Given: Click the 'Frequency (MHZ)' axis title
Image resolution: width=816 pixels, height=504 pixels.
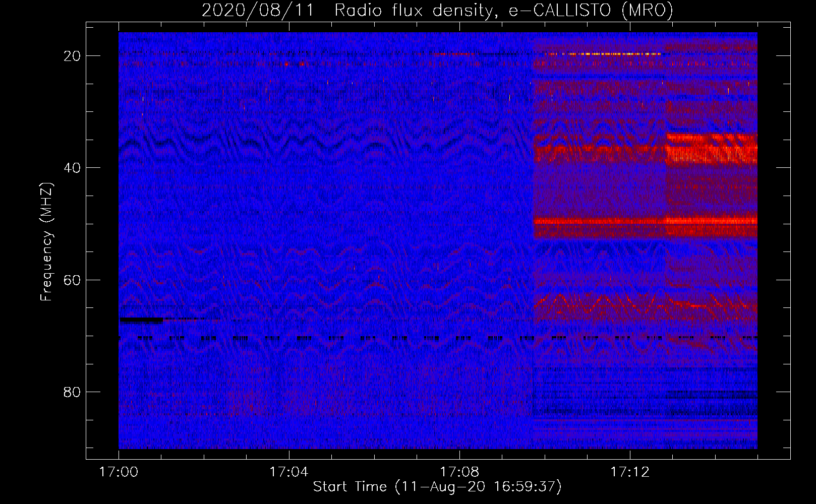Looking at the screenshot, I should (x=46, y=242).
